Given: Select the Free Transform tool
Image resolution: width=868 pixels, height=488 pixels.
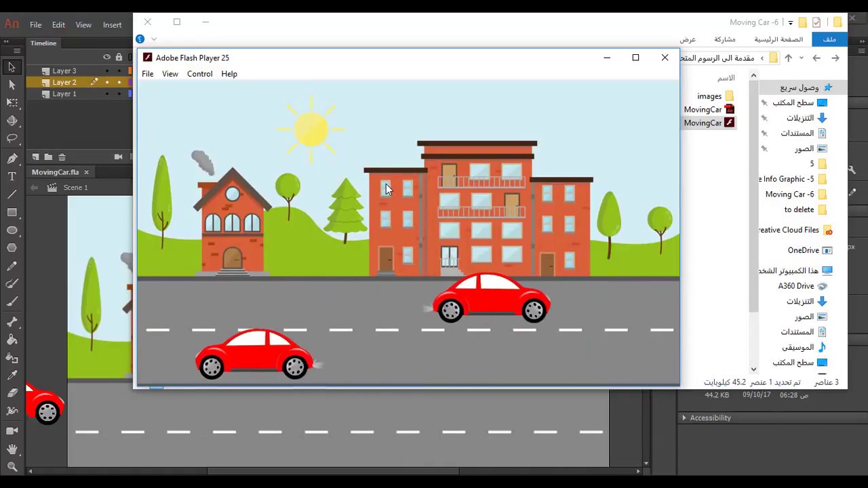Looking at the screenshot, I should click(12, 102).
